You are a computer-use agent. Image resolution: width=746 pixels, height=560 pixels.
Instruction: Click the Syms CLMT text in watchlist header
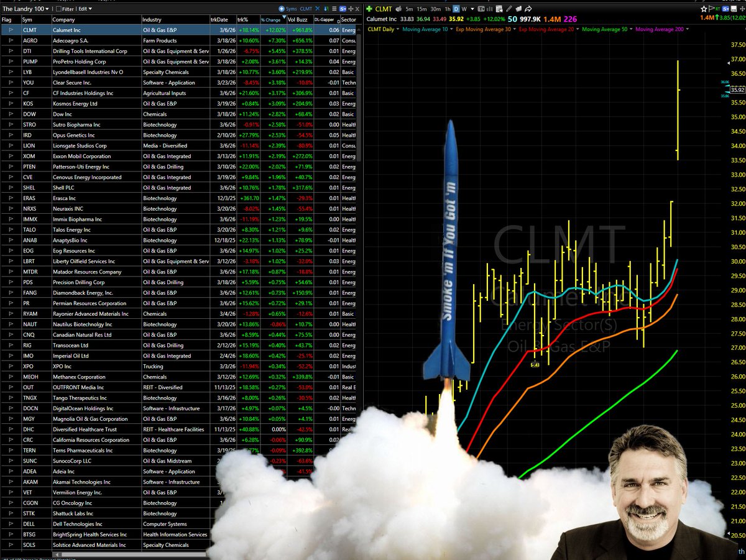(x=300, y=9)
